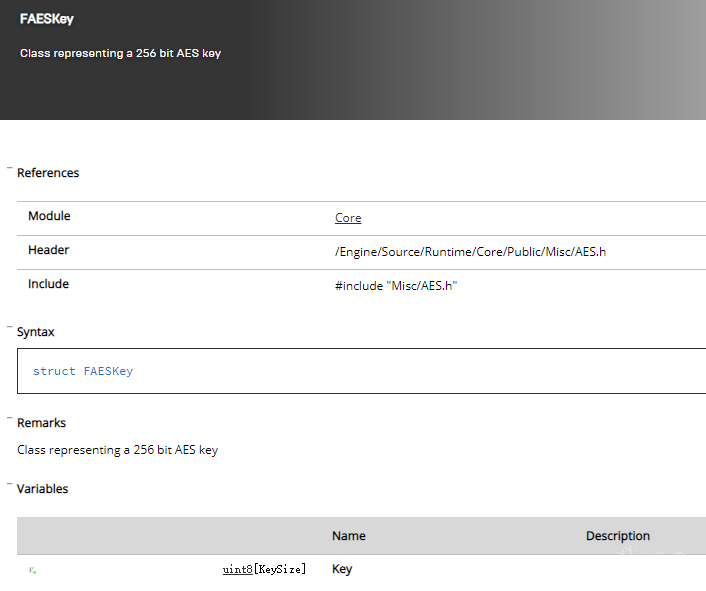Image resolution: width=706 pixels, height=591 pixels.
Task: Click the struct FAESKey code box
Action: [x=360, y=371]
